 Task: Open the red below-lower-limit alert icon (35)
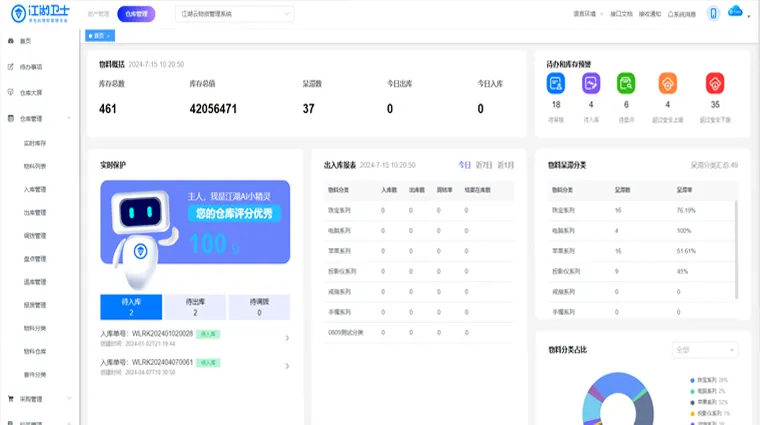click(715, 83)
